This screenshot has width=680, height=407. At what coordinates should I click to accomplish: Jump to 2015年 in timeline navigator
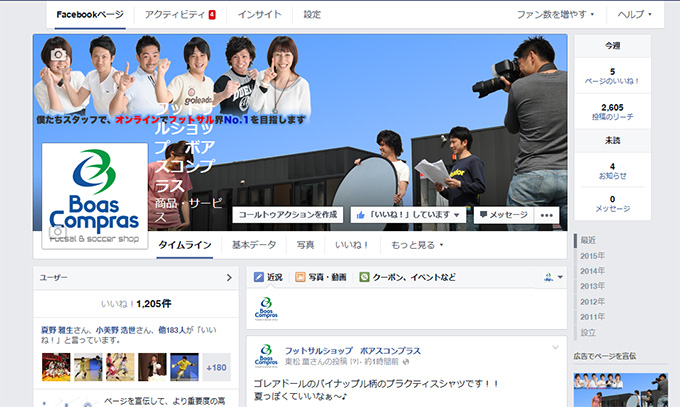tap(592, 256)
